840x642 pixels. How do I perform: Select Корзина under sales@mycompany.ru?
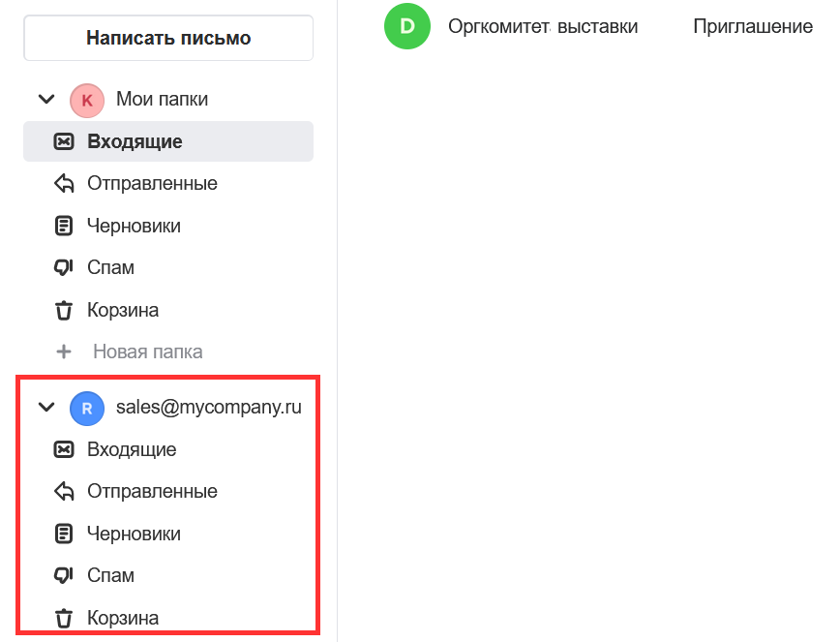point(123,618)
